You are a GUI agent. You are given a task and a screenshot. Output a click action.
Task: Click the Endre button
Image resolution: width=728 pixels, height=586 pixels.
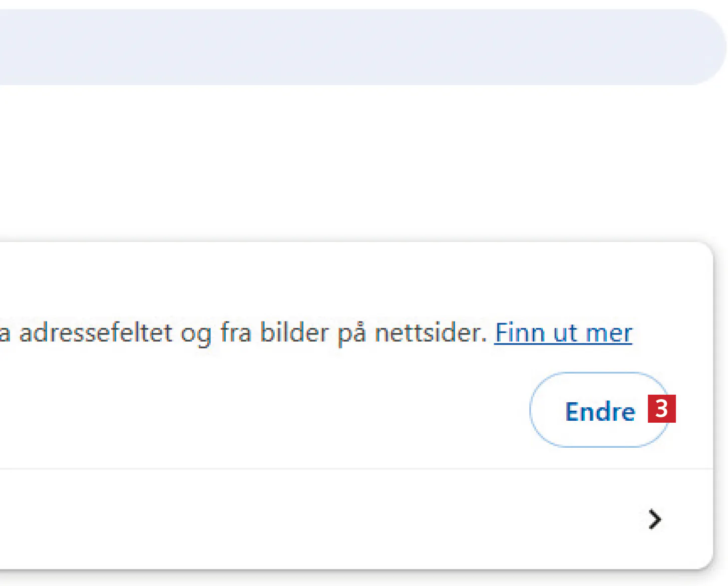[x=599, y=410]
